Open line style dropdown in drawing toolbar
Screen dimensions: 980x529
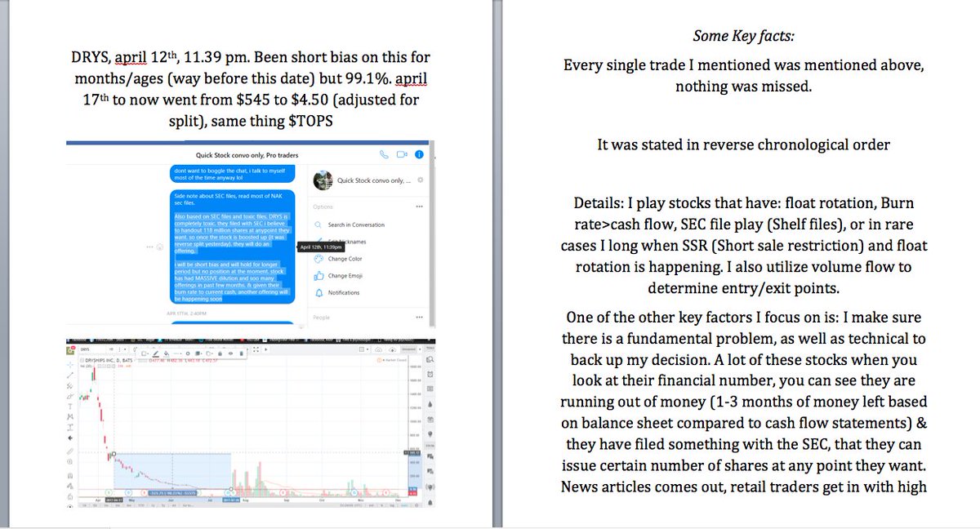pos(177,353)
